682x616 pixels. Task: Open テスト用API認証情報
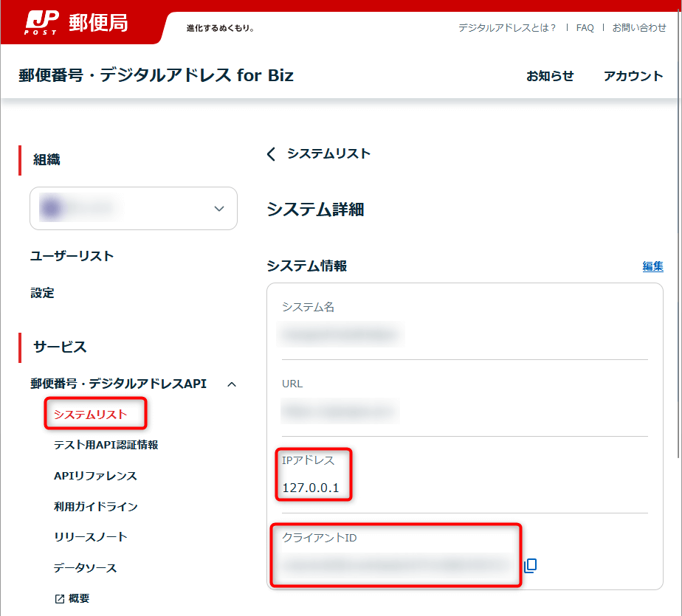[106, 445]
